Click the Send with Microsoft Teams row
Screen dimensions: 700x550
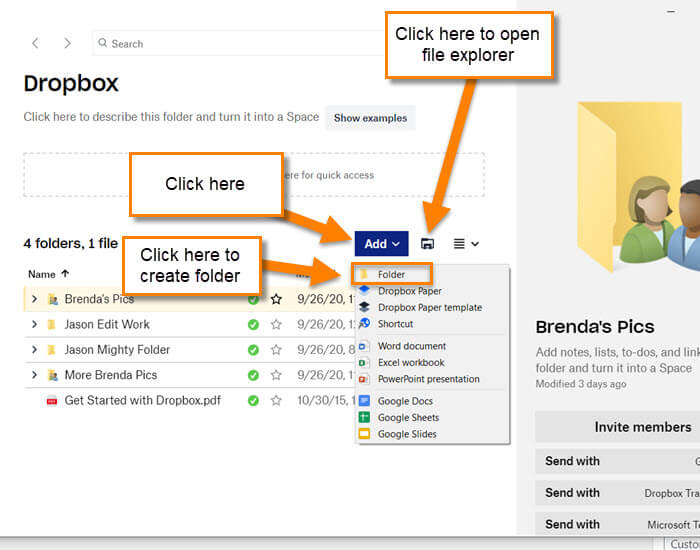point(618,524)
